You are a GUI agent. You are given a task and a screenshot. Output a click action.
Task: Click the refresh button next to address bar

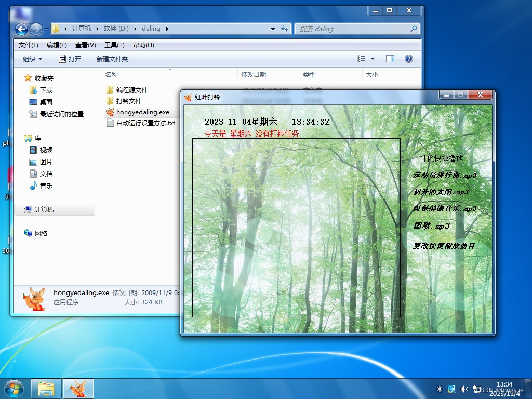tap(285, 29)
